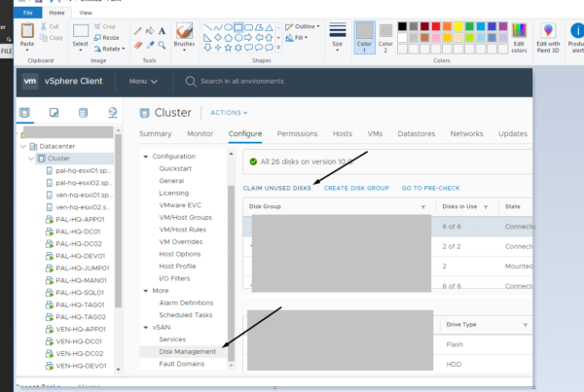Switch to the Datastores tab
Viewport: 584px width, 392px height.
click(416, 133)
